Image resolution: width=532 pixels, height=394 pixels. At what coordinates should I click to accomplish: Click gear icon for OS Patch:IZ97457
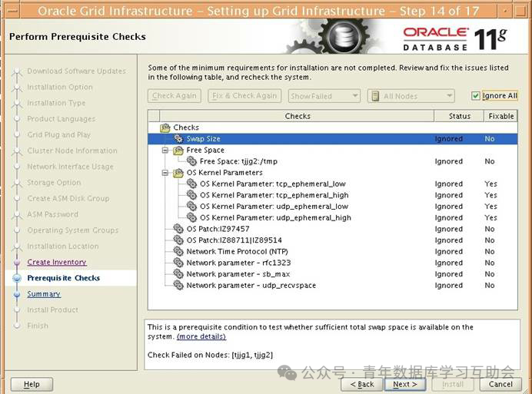[178, 229]
